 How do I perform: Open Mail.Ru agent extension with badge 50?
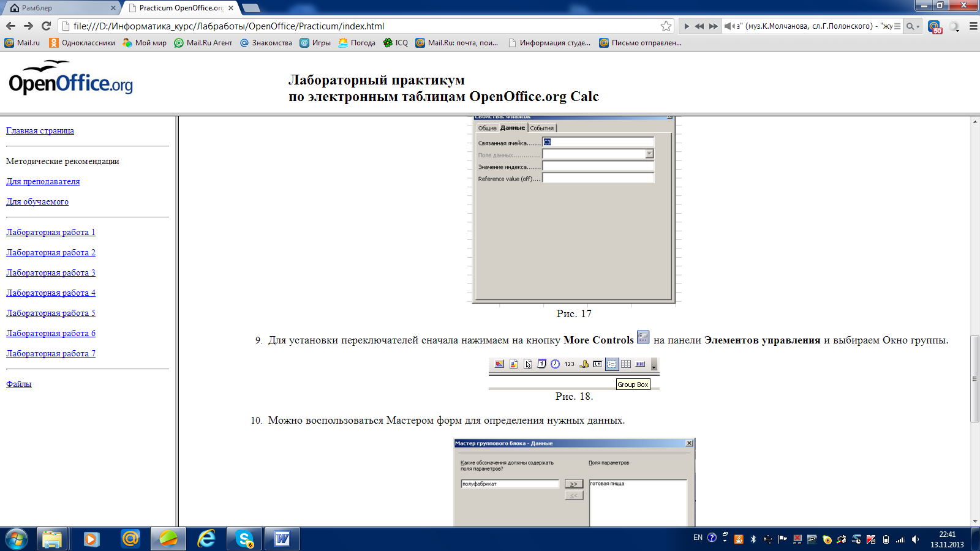[935, 26]
